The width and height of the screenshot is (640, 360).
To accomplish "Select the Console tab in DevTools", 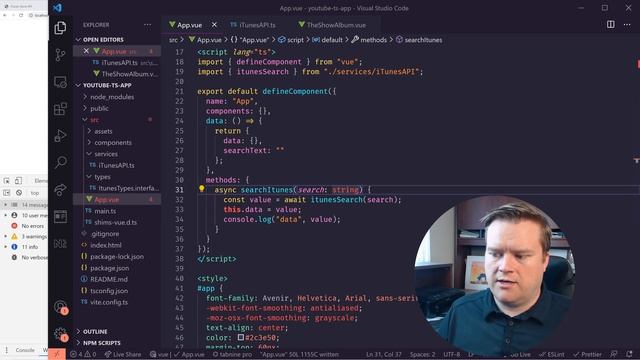I will (25, 350).
